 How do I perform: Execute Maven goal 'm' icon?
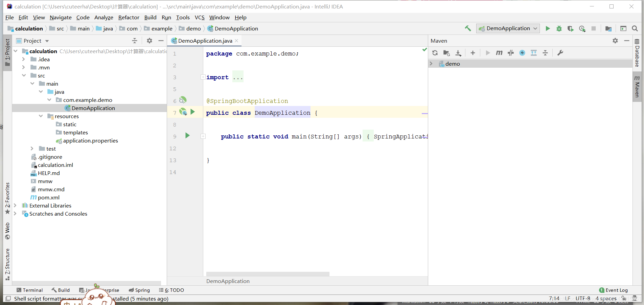(x=499, y=53)
